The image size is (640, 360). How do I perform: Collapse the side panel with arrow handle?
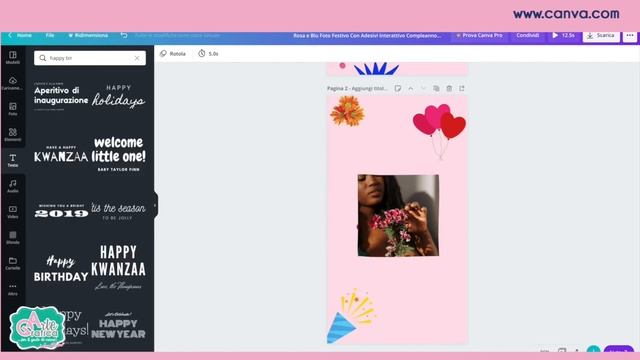(155, 205)
